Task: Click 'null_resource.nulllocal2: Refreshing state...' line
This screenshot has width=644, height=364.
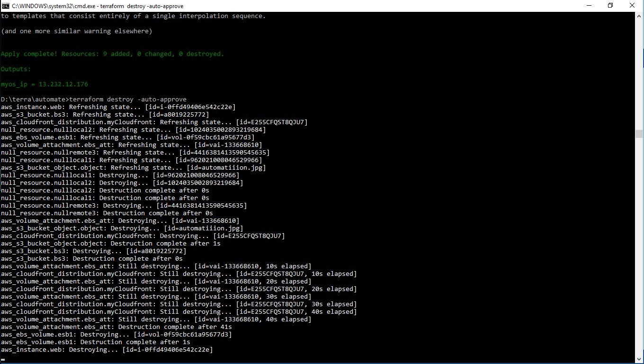Action: coord(134,130)
